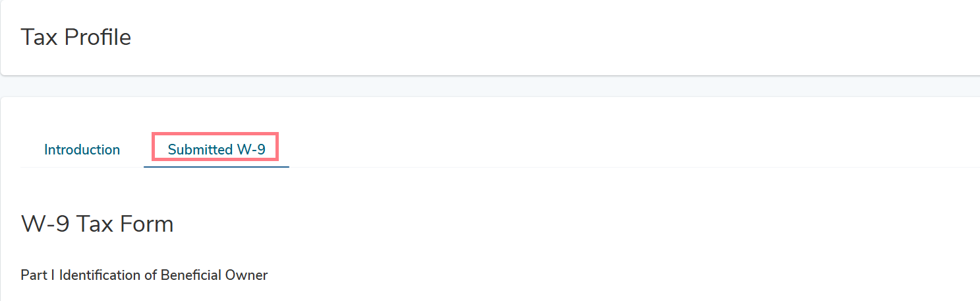Select Part I Identification of Beneficial Owner text
This screenshot has height=301, width=980.
pos(144,275)
